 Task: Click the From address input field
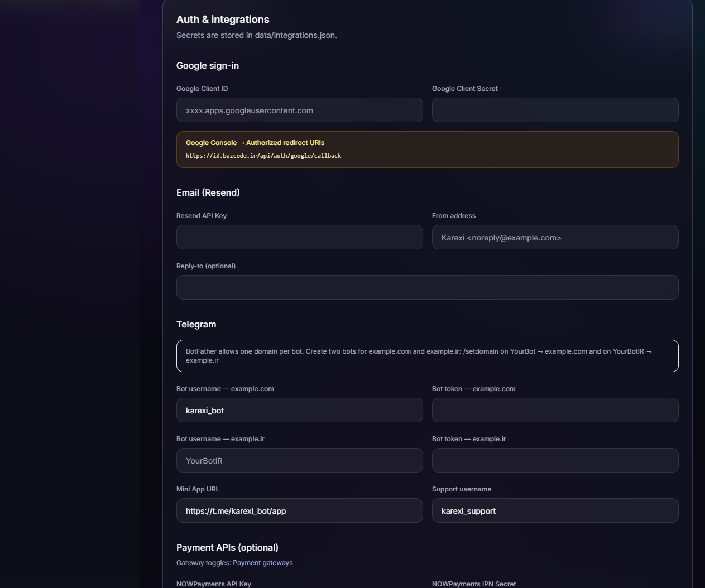(x=555, y=237)
